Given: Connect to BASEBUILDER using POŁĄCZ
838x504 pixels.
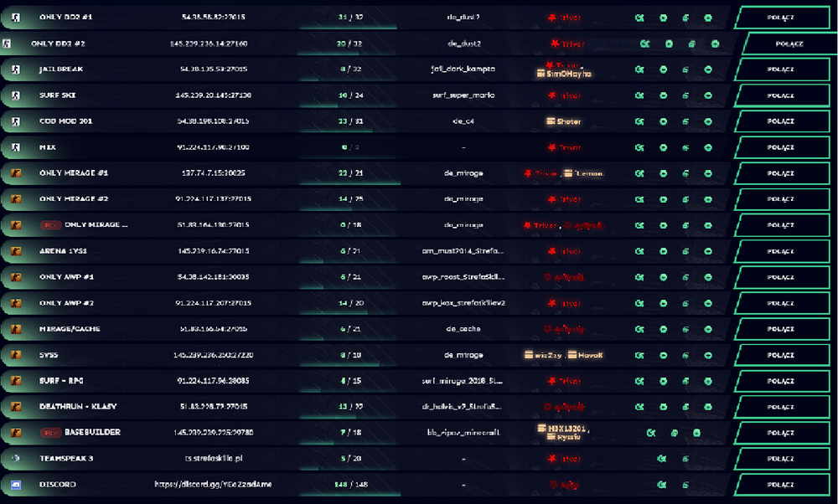Looking at the screenshot, I should coord(781,433).
